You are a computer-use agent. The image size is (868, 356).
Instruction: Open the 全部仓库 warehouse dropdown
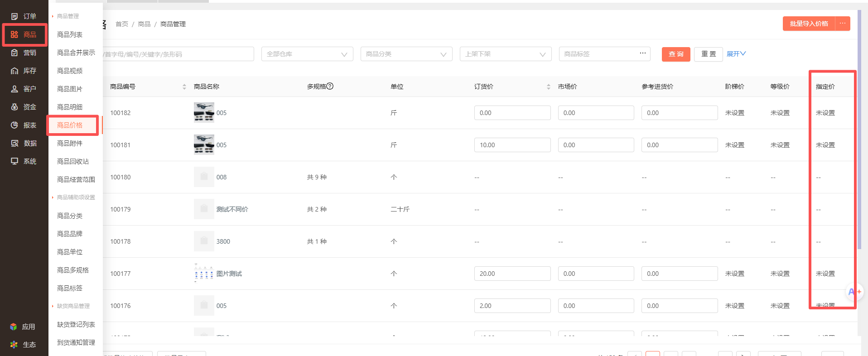coord(307,54)
